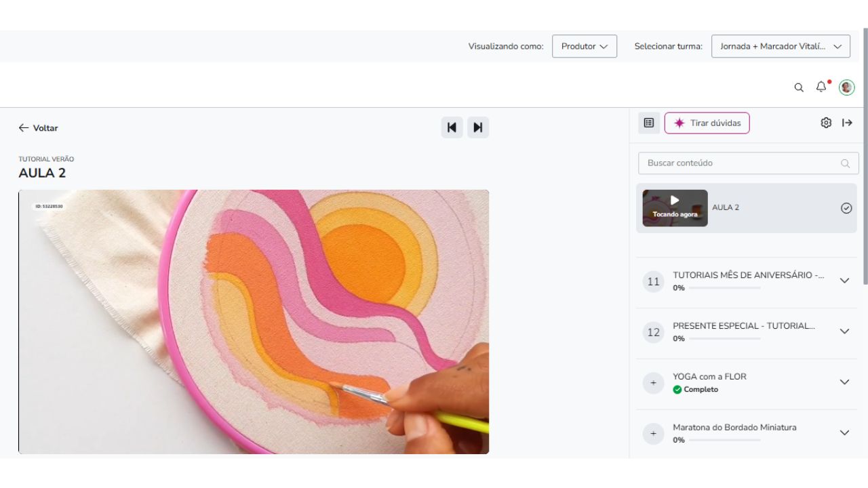Open the settings gear in sidebar
The height and width of the screenshot is (488, 868).
(x=826, y=123)
